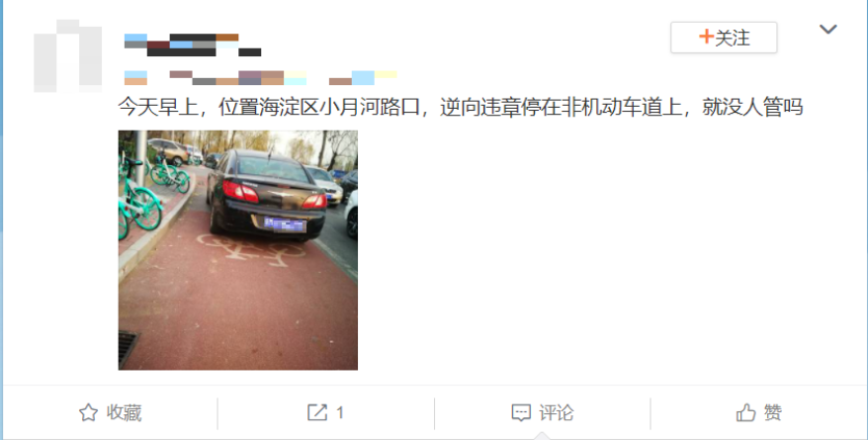Click the repost arrow icon
Image resolution: width=868 pixels, height=440 pixels.
[x=317, y=412]
